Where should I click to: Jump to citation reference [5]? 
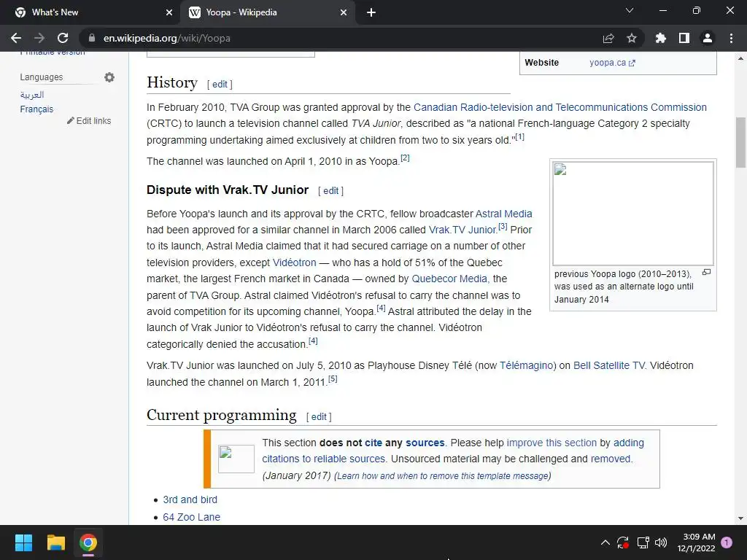[333, 378]
